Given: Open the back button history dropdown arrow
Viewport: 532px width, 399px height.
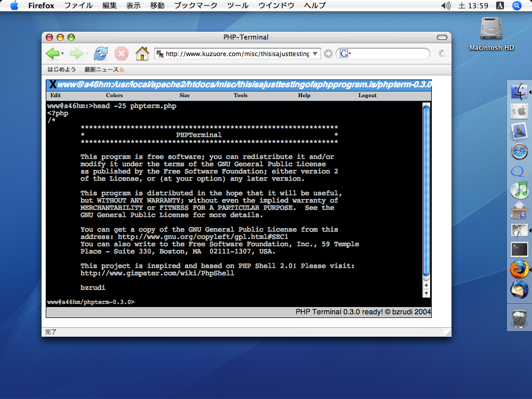Looking at the screenshot, I should pos(63,54).
